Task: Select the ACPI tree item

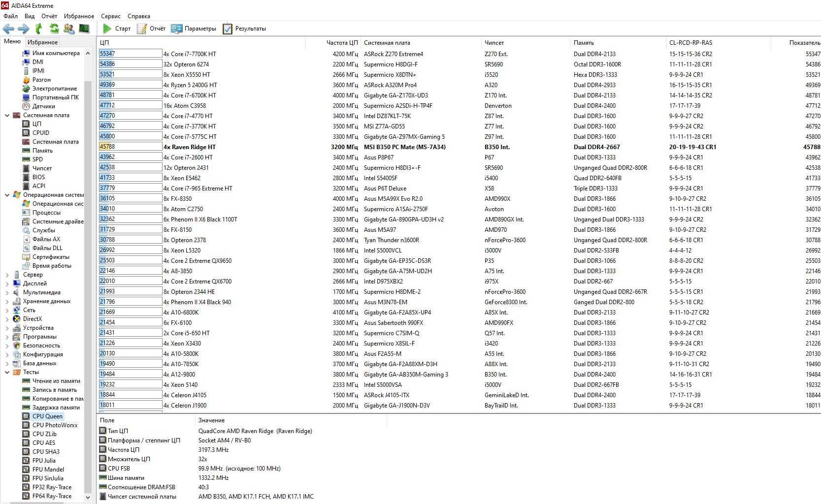Action: click(x=39, y=186)
